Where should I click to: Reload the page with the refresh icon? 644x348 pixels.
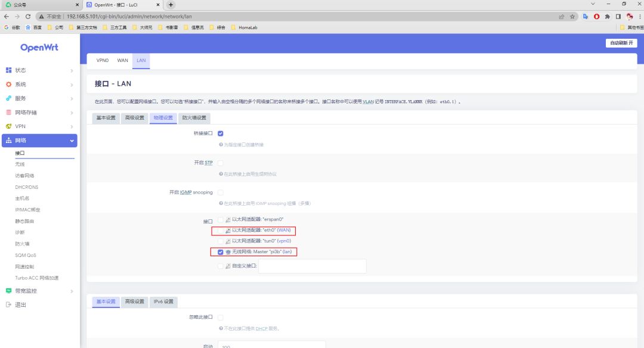28,17
